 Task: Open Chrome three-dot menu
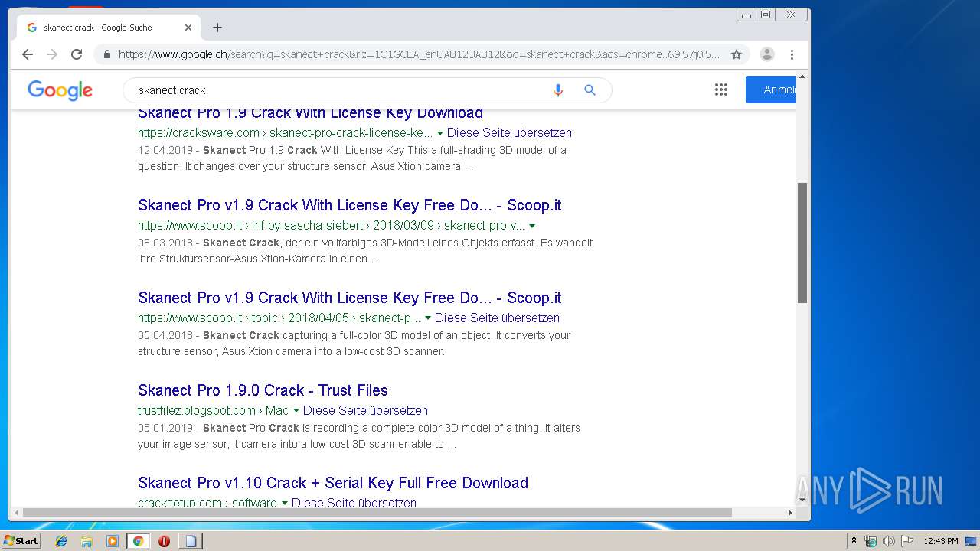792,54
